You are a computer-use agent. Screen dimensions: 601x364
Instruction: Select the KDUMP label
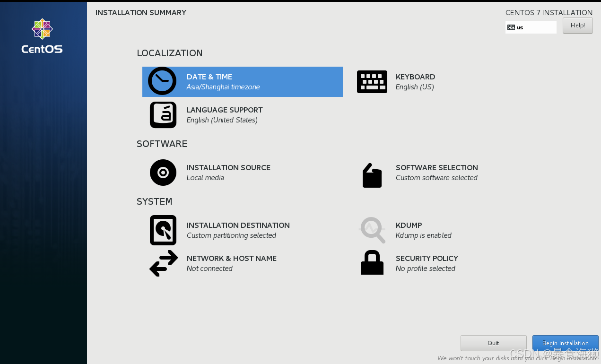[x=409, y=225]
